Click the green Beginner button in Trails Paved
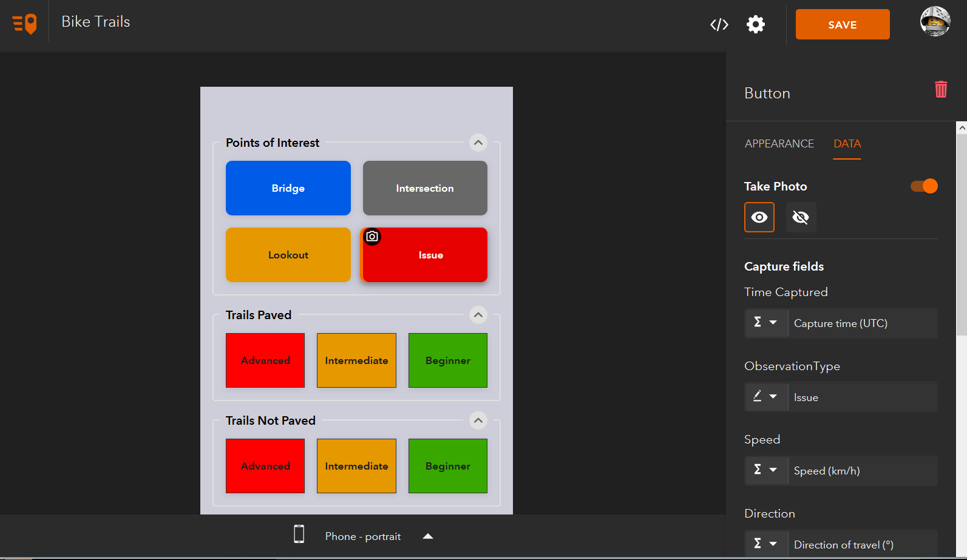 point(448,360)
